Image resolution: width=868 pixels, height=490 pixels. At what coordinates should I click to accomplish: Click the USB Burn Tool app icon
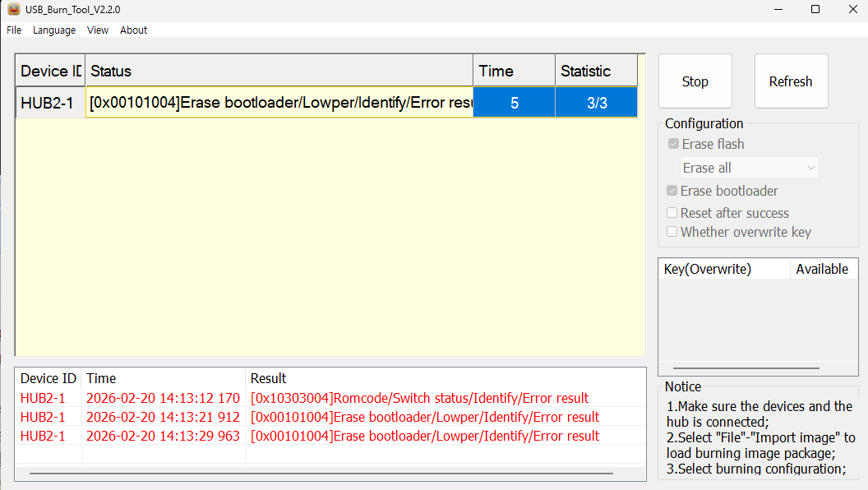click(14, 9)
